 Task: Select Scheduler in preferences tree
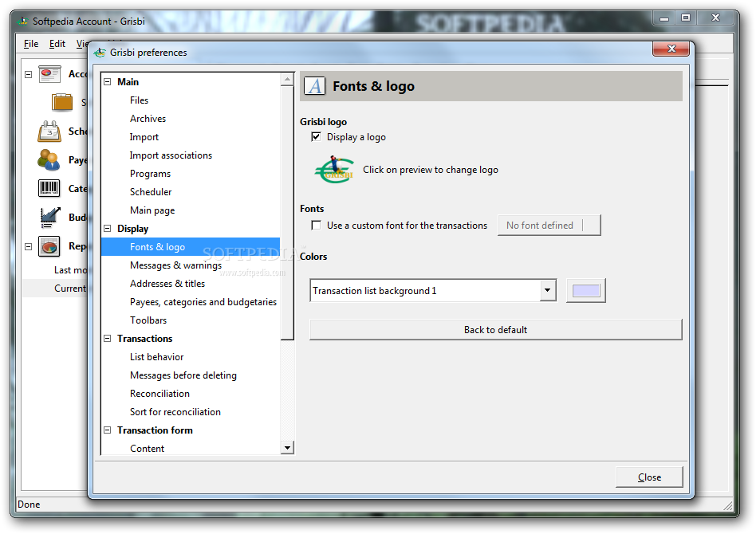(x=151, y=192)
